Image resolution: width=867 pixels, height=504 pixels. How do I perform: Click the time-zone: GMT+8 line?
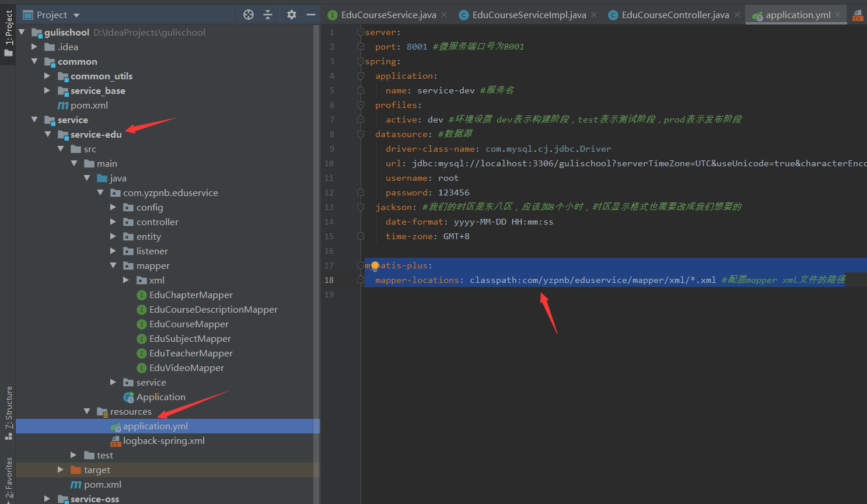pos(427,236)
